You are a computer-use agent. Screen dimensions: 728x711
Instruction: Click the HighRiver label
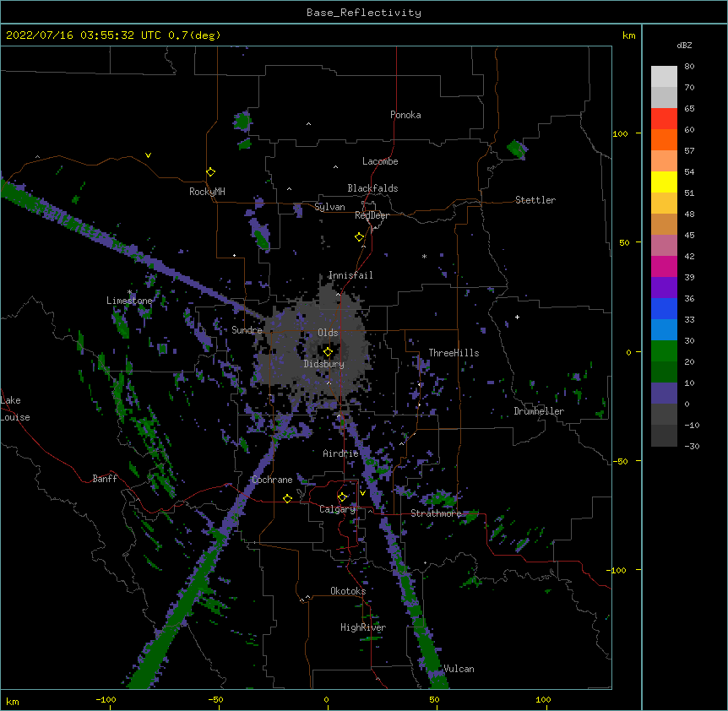pos(363,627)
